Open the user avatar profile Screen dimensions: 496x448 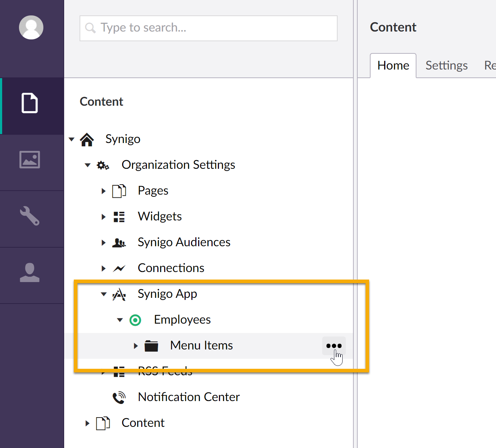pos(31,27)
